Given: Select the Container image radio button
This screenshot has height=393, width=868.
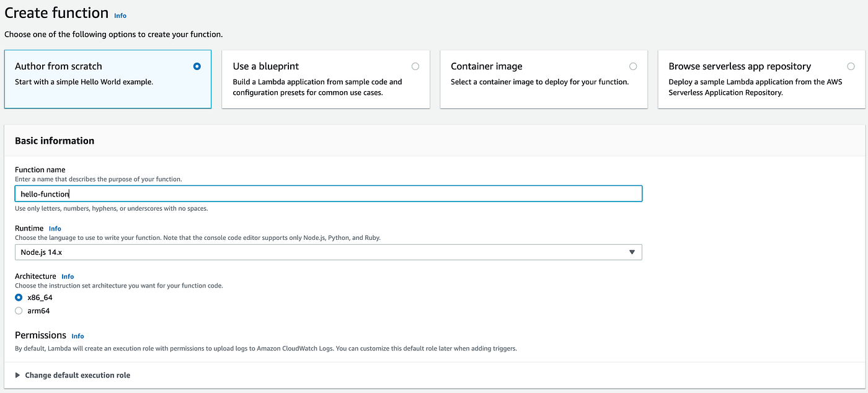Looking at the screenshot, I should coord(633,66).
